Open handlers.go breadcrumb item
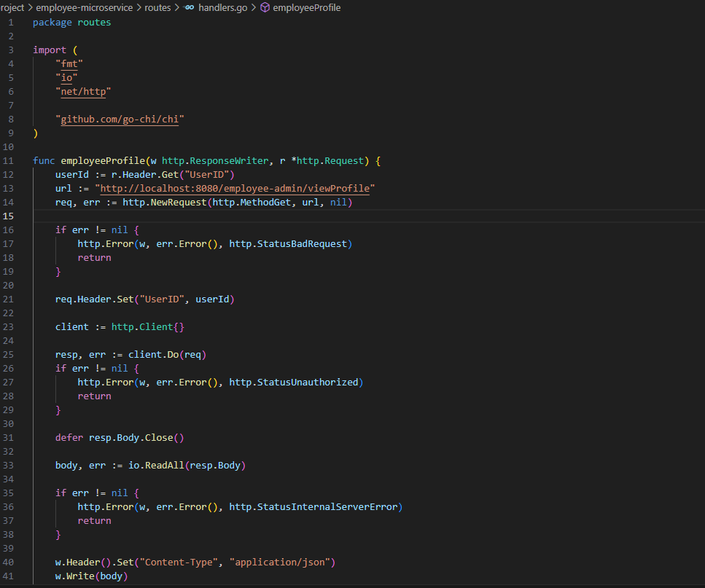The height and width of the screenshot is (588, 705). [x=222, y=7]
